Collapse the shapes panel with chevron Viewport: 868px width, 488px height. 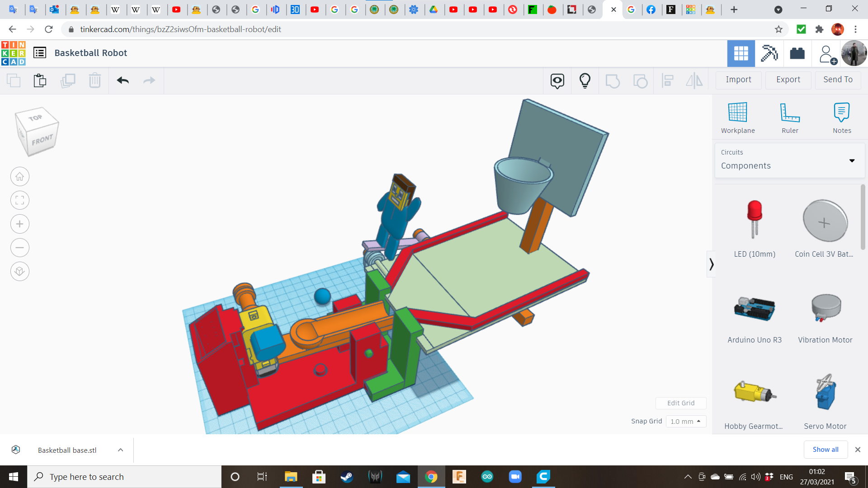[x=711, y=264]
